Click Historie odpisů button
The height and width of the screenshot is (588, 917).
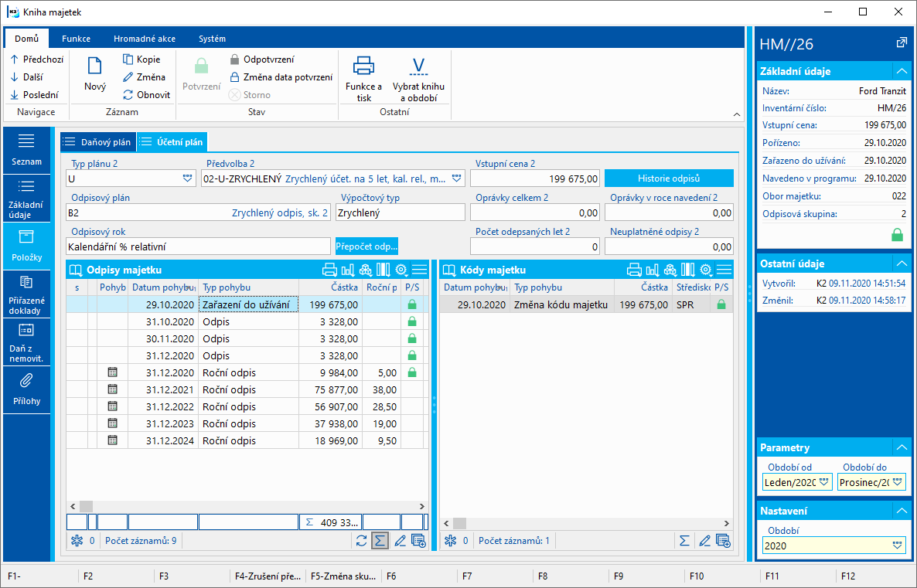coord(668,178)
